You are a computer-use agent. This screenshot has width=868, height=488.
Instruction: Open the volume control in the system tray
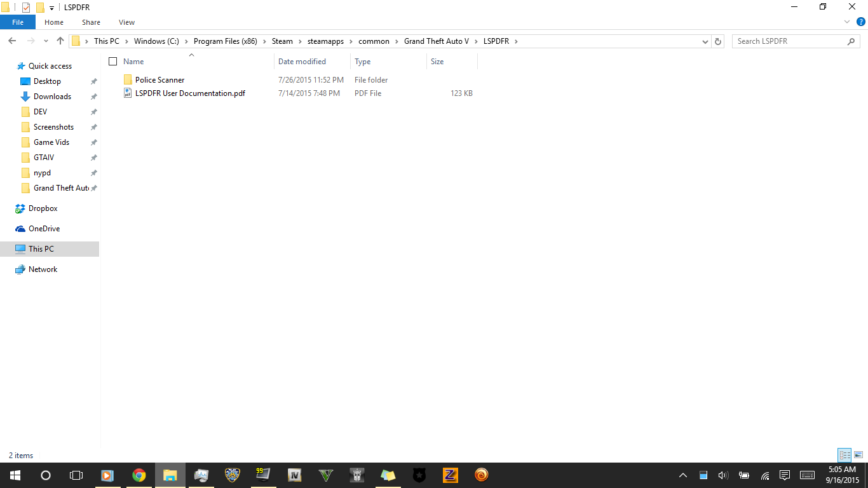[722, 475]
